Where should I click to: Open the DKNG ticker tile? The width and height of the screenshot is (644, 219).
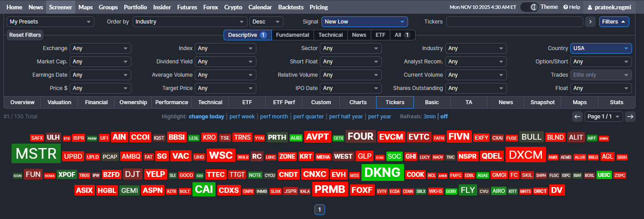383,172
